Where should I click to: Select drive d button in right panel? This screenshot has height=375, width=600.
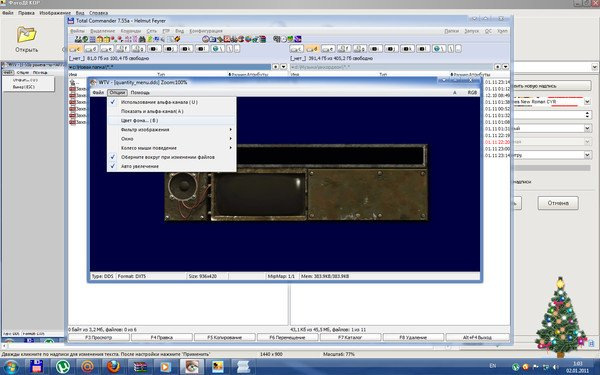tap(312, 49)
